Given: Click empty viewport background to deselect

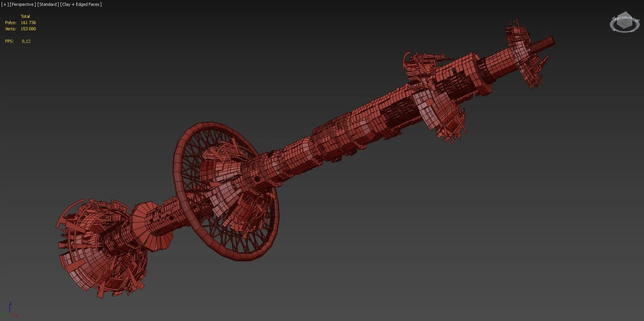Looking at the screenshot, I should tap(427, 252).
